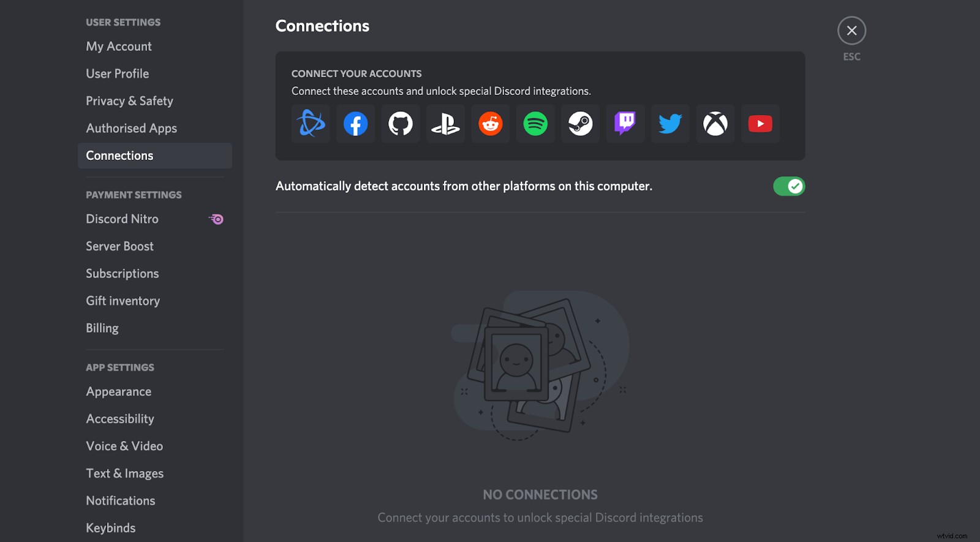Image resolution: width=980 pixels, height=542 pixels.
Task: Open the Billing settings
Action: tap(102, 328)
